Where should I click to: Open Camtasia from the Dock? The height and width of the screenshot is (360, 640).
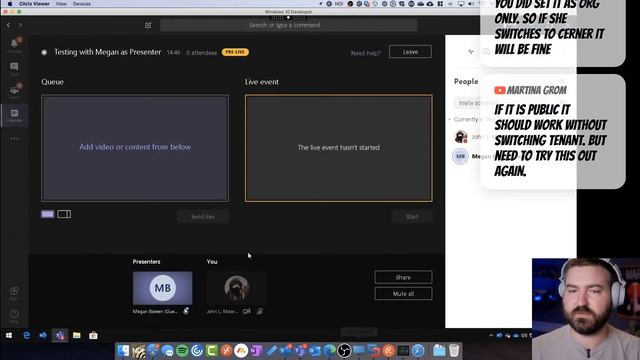211,351
